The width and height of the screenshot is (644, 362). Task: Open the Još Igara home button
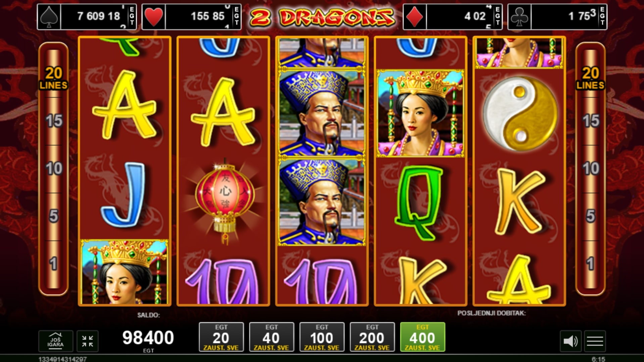coord(55,341)
